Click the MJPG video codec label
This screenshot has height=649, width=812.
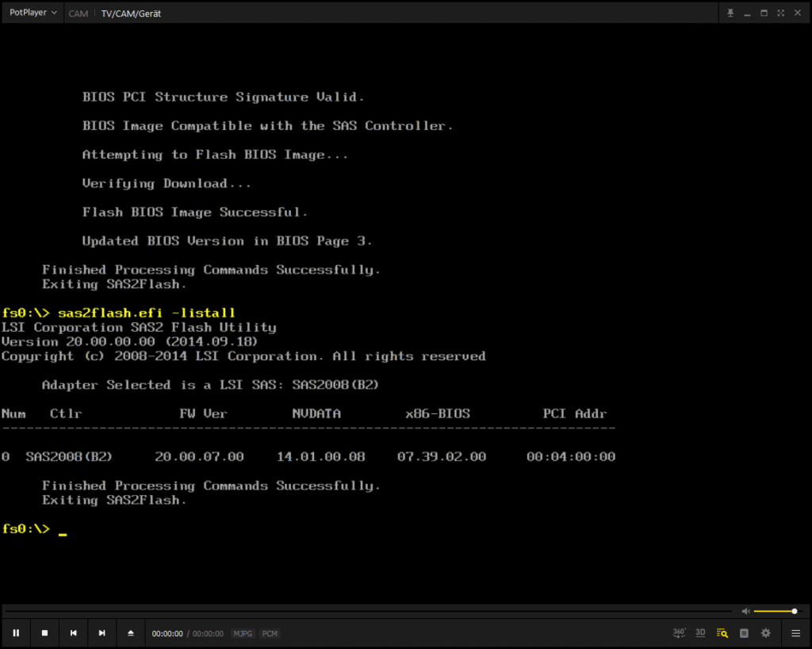[x=243, y=634]
